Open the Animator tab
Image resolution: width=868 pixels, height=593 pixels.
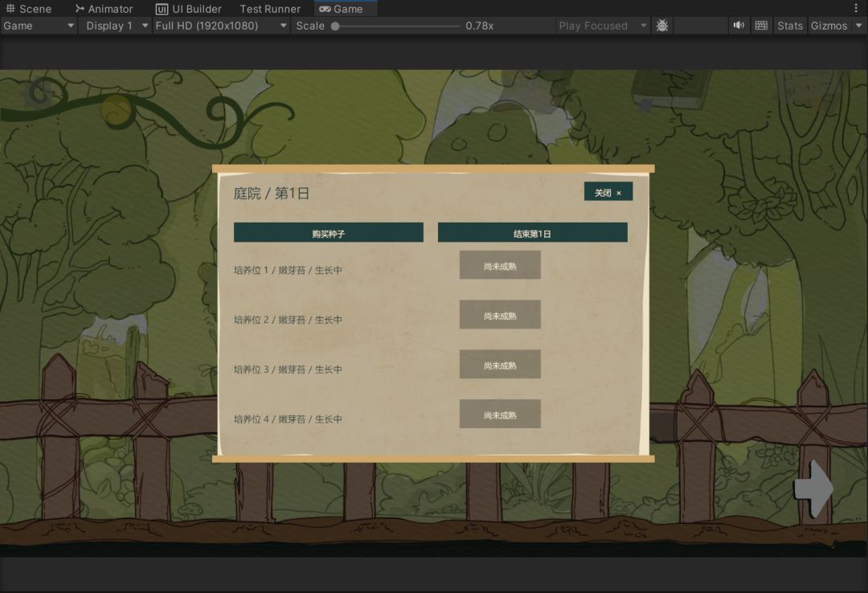click(104, 8)
